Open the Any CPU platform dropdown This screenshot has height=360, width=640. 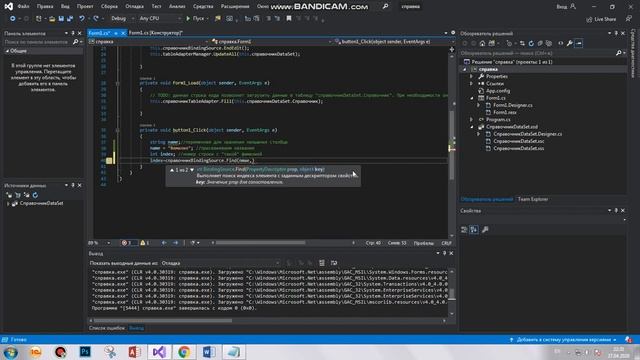click(x=160, y=18)
